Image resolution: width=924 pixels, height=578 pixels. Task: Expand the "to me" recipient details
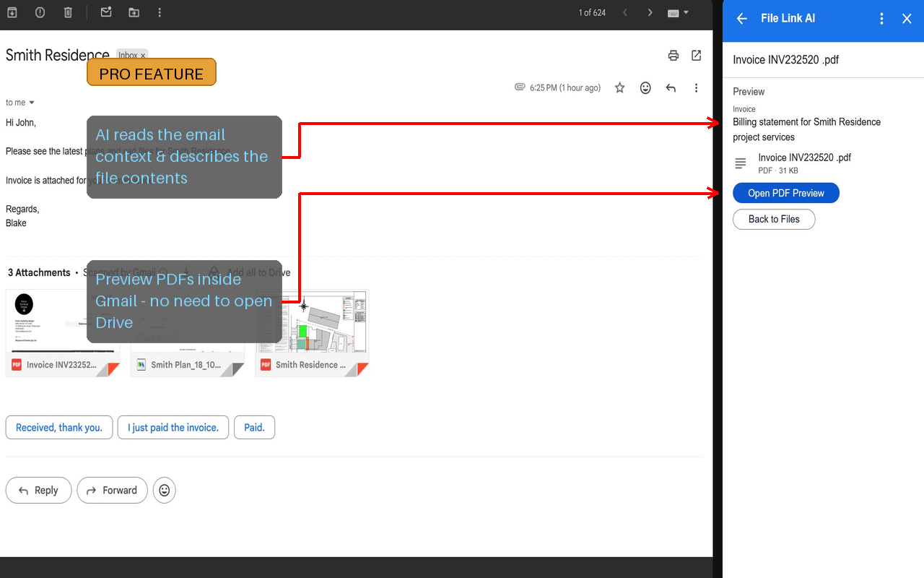pyautogui.click(x=31, y=103)
